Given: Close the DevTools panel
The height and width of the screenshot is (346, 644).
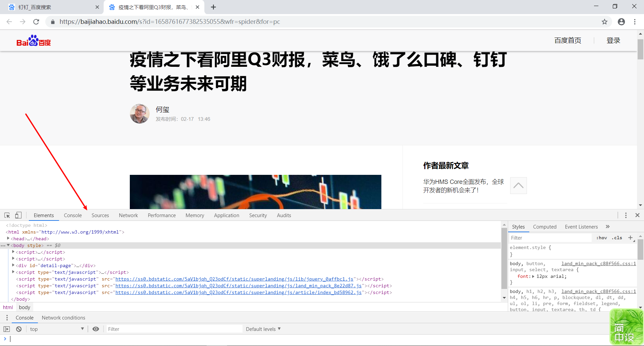Looking at the screenshot, I should point(637,215).
